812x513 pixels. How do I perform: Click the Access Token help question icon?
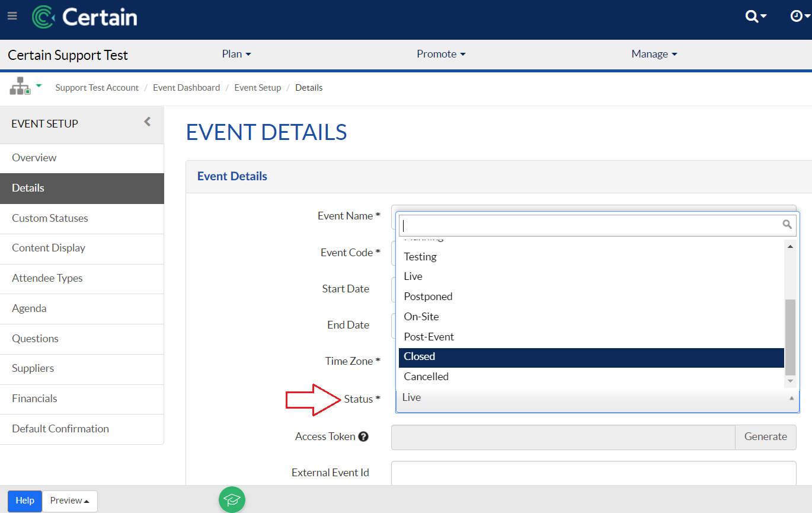tap(363, 436)
